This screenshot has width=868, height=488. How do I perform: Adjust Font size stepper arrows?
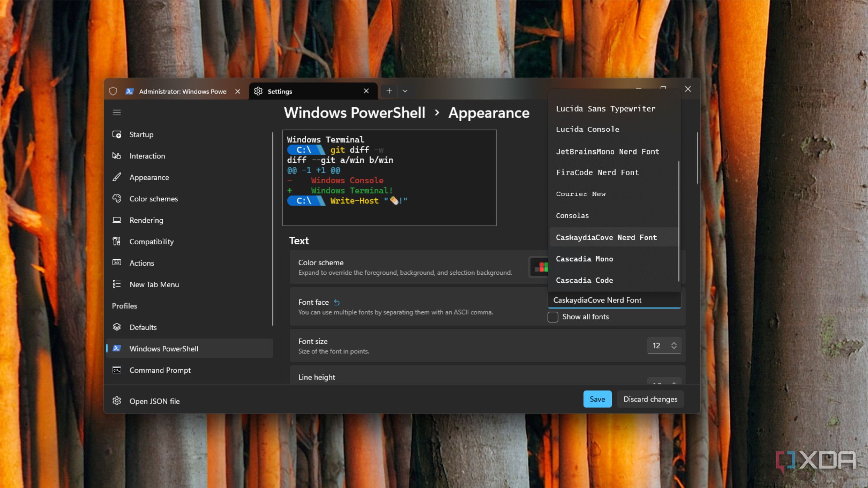point(674,345)
